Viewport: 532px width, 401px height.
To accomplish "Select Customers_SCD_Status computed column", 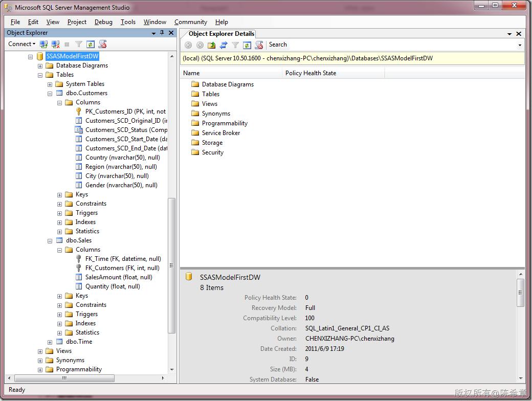I will coord(121,130).
